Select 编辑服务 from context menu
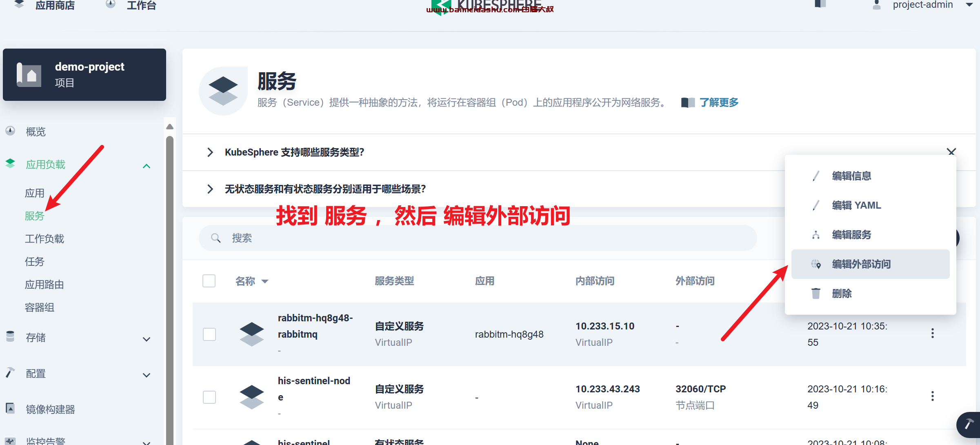Viewport: 980px width, 445px height. pyautogui.click(x=870, y=235)
